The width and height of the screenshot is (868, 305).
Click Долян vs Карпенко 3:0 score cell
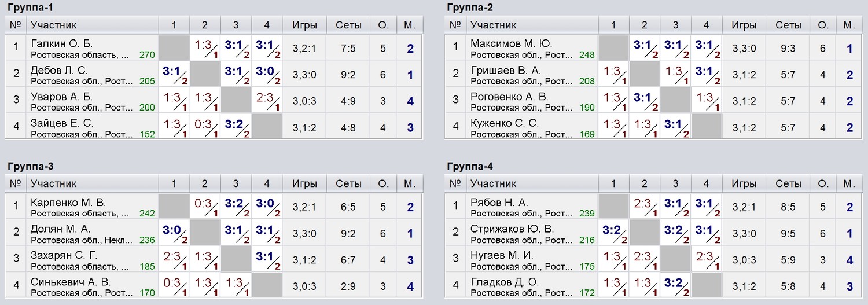[x=174, y=233]
